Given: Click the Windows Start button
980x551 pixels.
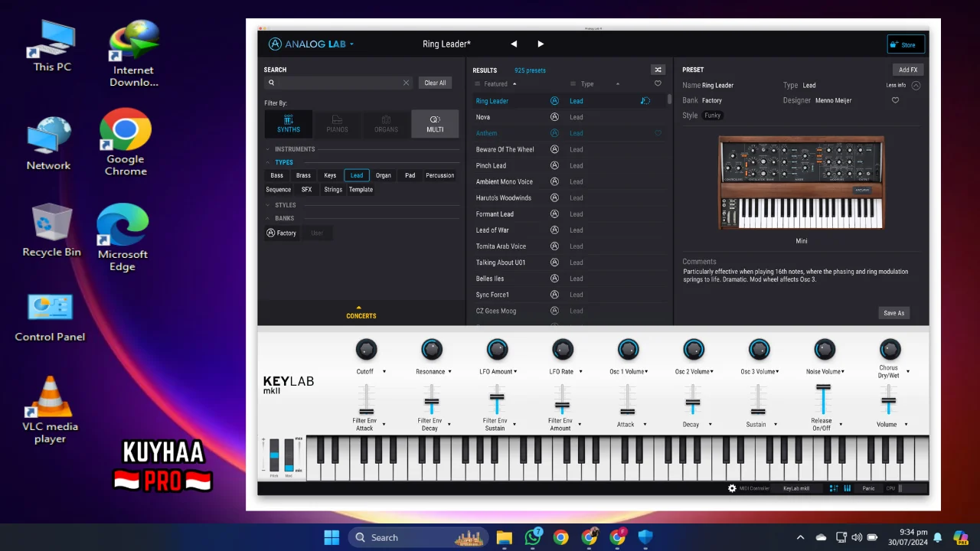Looking at the screenshot, I should coord(332,537).
